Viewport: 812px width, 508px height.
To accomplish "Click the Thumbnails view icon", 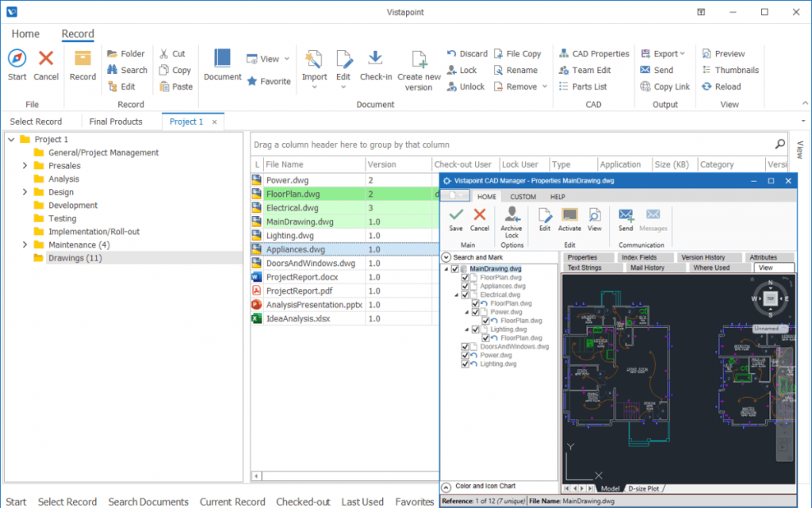I will click(729, 70).
